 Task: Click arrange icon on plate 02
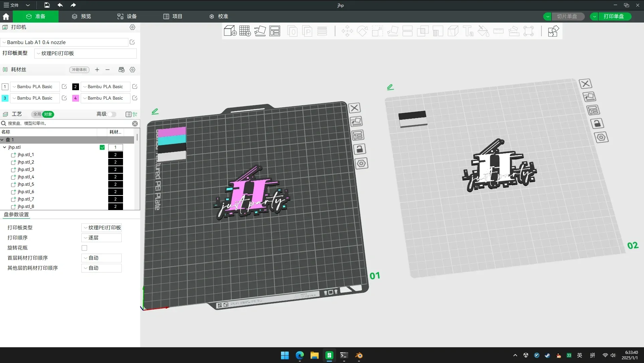pos(593,110)
